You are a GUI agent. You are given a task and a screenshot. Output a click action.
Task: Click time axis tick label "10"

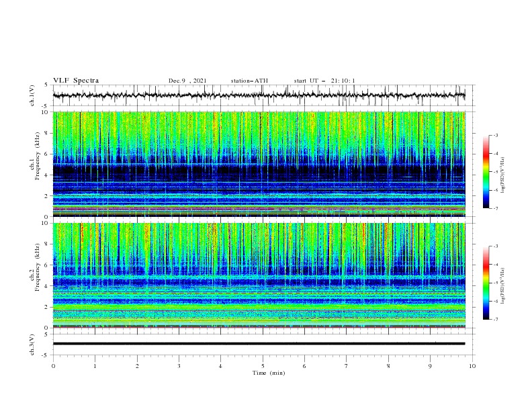[472, 366]
